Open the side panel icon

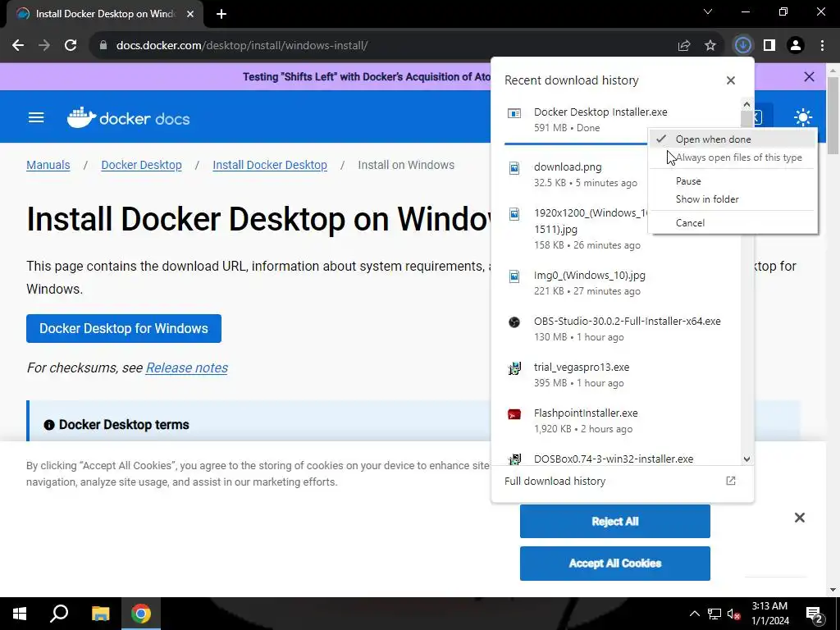tap(769, 46)
